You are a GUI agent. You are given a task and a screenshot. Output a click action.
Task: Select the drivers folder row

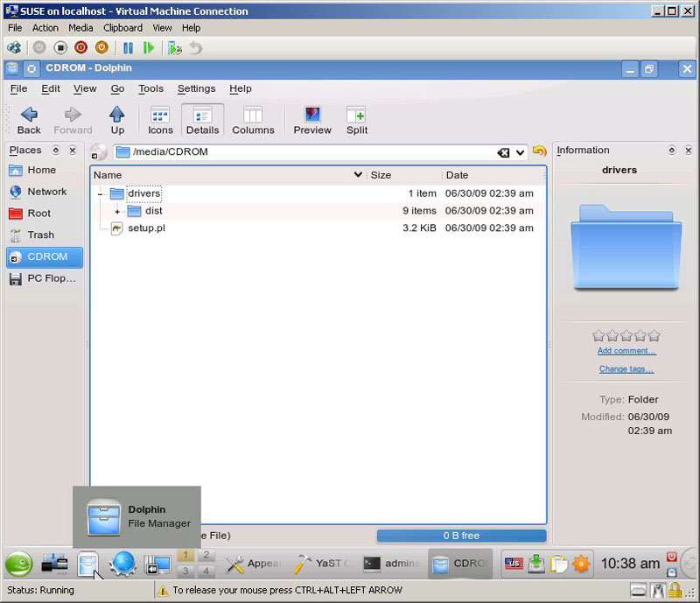click(x=318, y=193)
